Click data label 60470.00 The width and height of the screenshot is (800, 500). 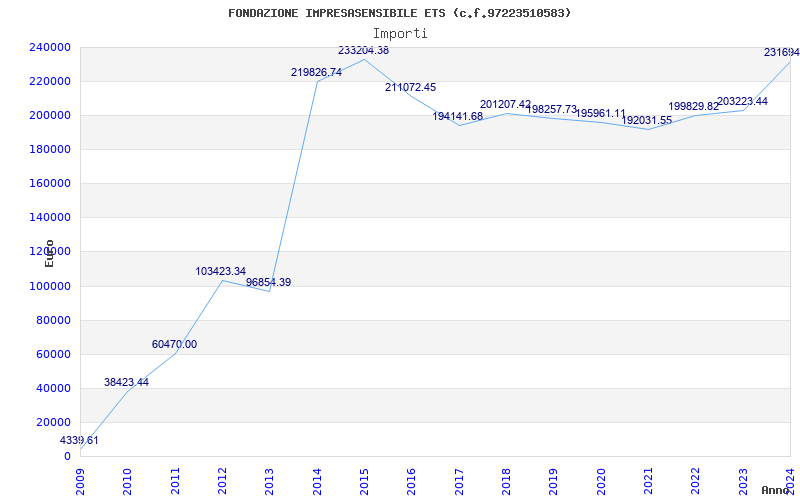174,344
